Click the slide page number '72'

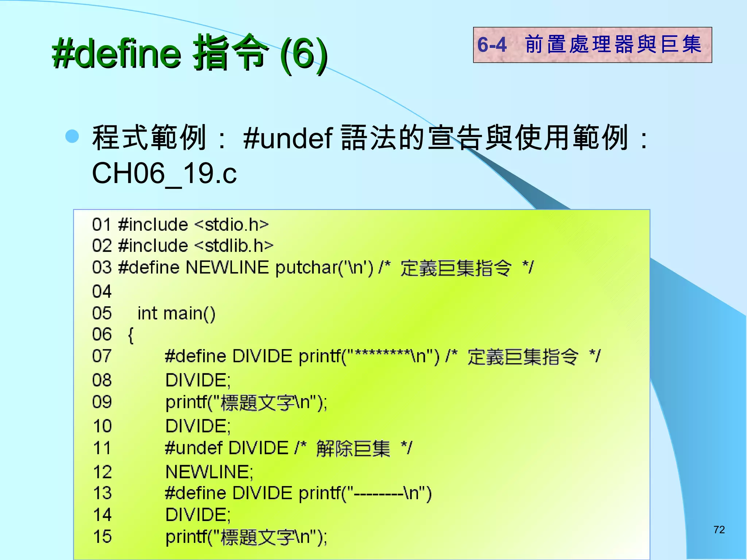point(719,530)
